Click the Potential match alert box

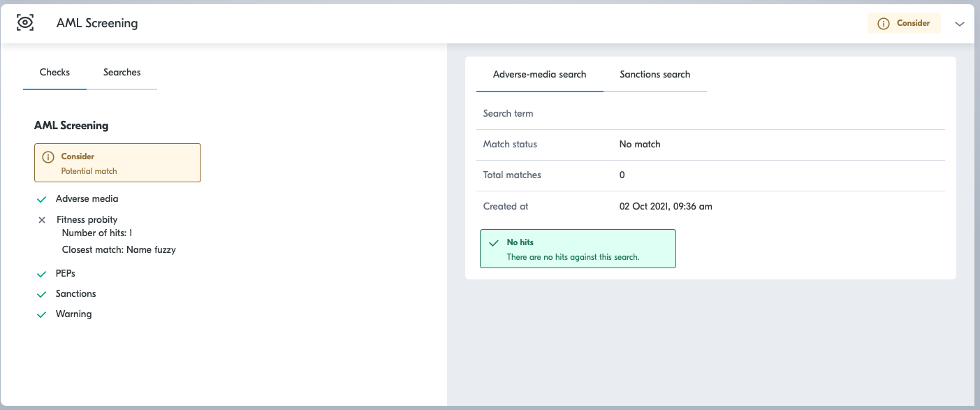[117, 163]
